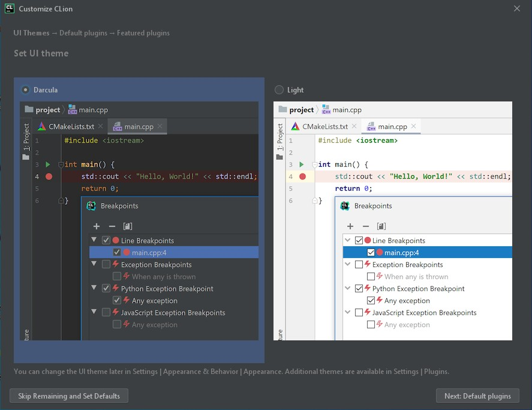Go to Next: Default plugins
532x410 pixels.
pos(477,396)
